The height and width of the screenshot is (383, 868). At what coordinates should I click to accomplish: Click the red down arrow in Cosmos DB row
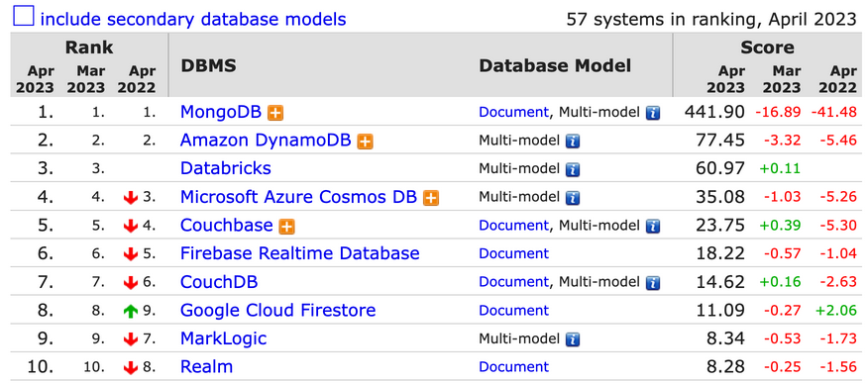[x=131, y=197]
